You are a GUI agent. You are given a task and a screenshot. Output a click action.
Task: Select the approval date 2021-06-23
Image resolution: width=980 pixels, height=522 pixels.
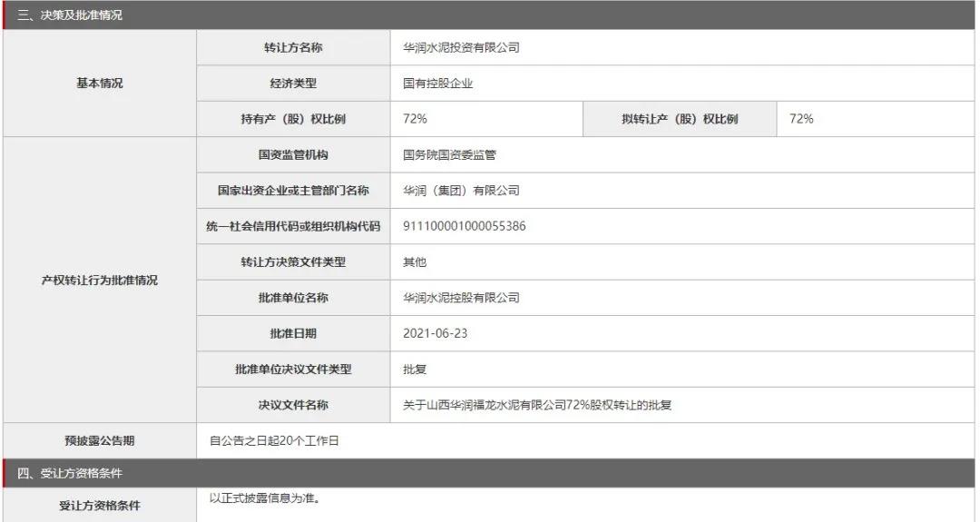(x=436, y=333)
